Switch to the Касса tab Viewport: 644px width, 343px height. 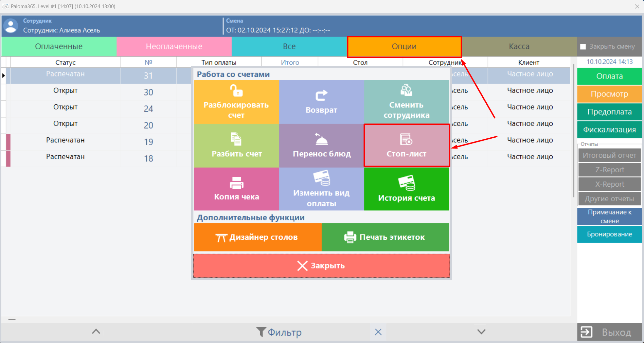519,47
